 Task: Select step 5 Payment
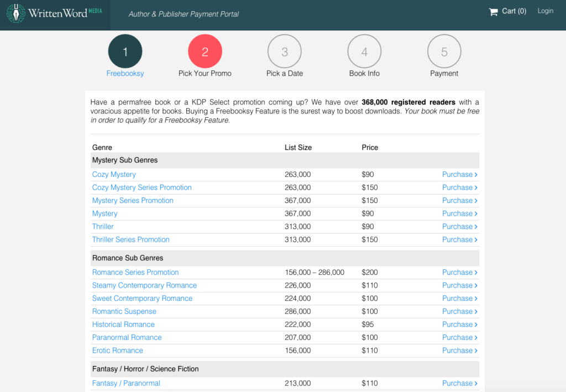(444, 51)
